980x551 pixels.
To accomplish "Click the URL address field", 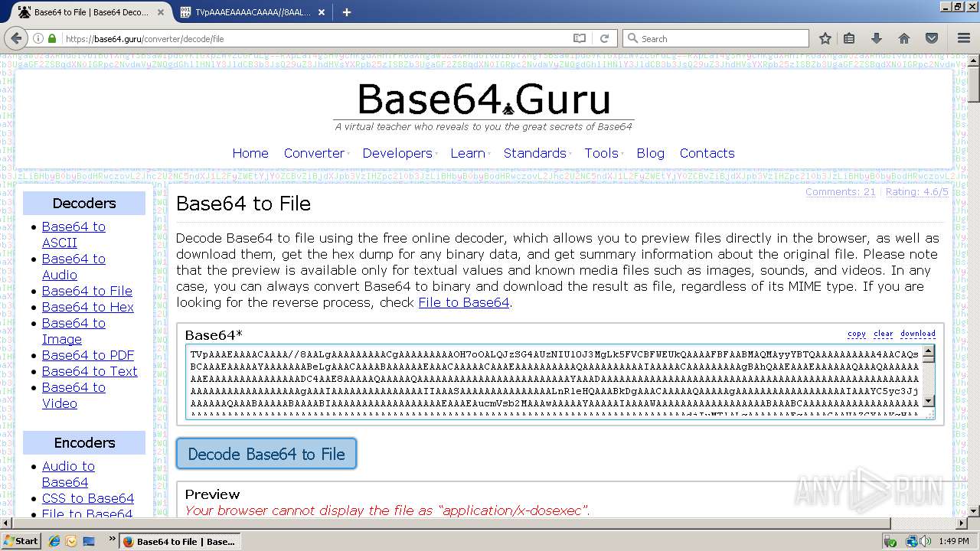I will click(314, 38).
